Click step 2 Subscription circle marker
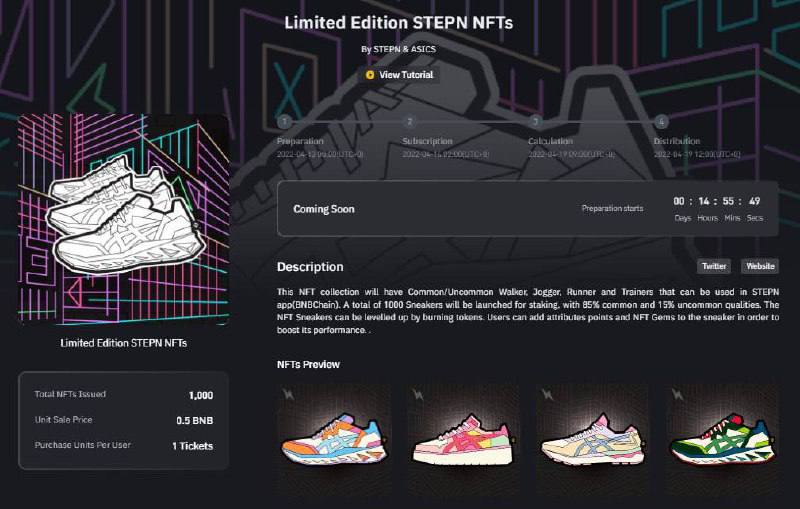Image resolution: width=800 pixels, height=509 pixels. pos(409,121)
